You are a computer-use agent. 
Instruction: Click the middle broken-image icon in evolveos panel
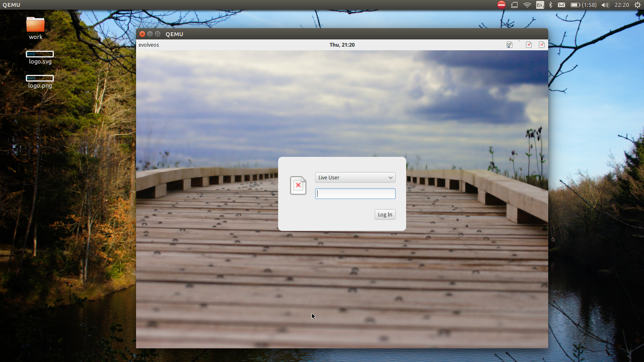pyautogui.click(x=529, y=45)
